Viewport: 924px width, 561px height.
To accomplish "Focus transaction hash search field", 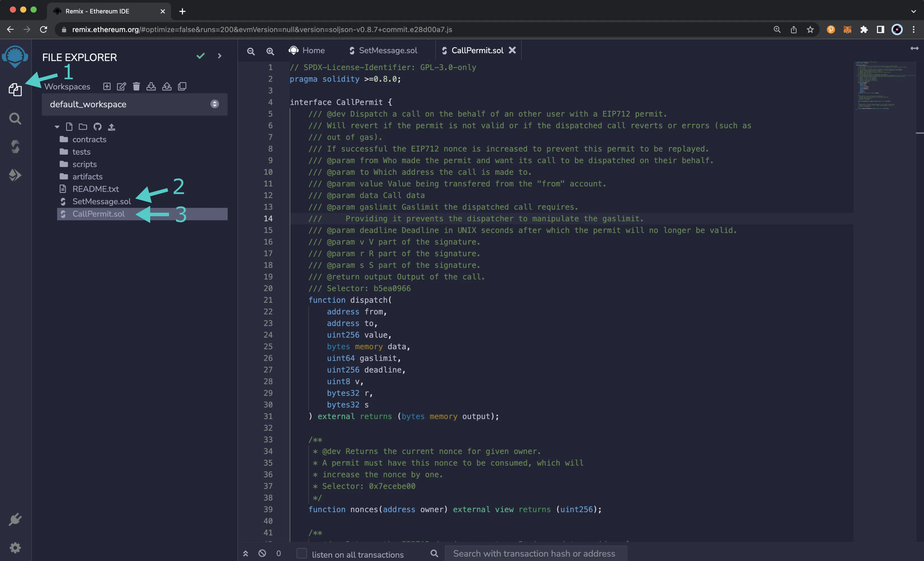I will pos(535,553).
